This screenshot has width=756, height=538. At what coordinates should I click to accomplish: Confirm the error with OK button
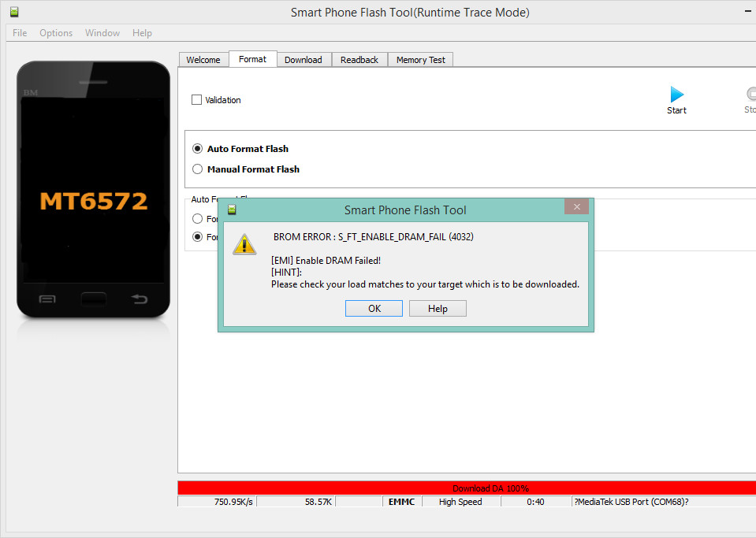coord(374,308)
